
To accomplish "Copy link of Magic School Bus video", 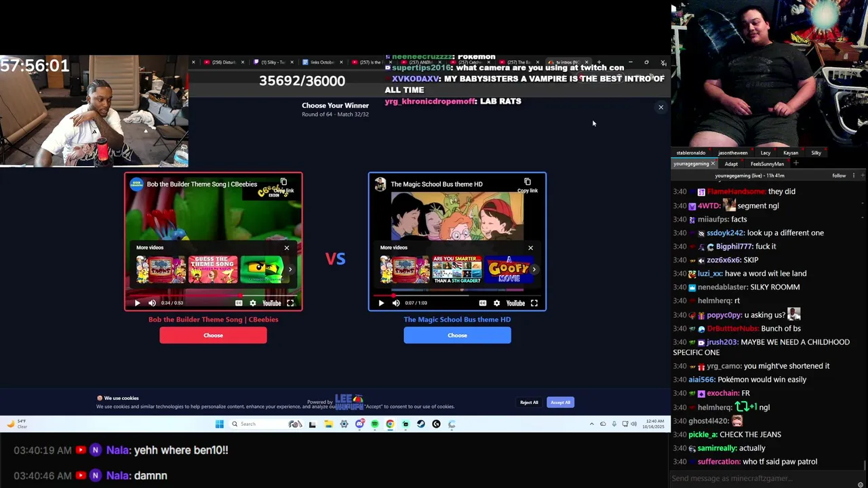I will 528,185.
